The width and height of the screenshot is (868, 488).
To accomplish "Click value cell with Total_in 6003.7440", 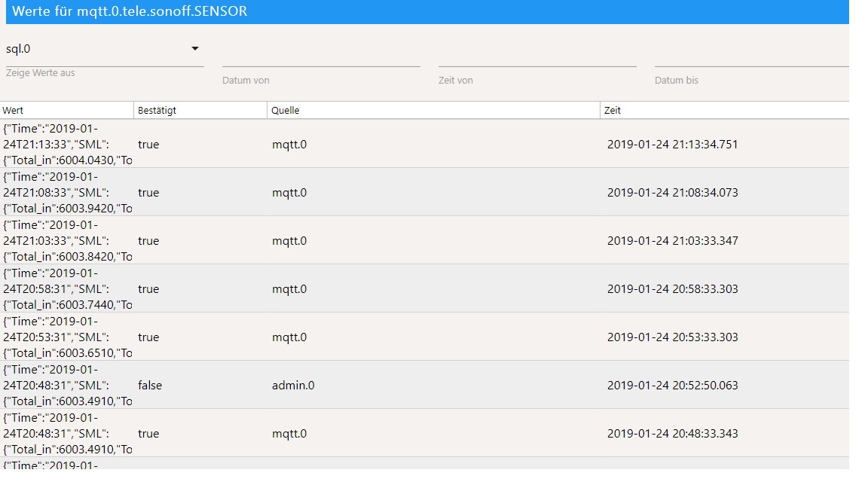I will tap(67, 289).
